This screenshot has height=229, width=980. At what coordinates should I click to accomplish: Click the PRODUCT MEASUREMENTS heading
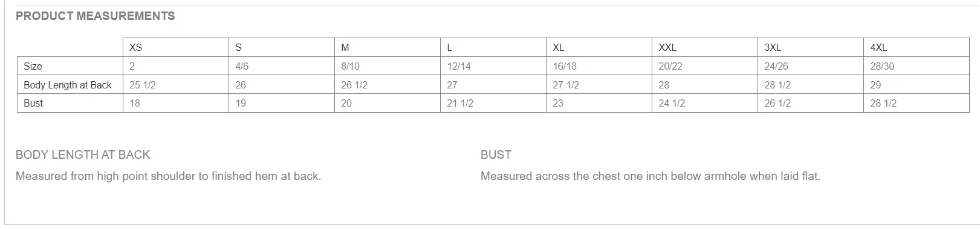pos(95,16)
